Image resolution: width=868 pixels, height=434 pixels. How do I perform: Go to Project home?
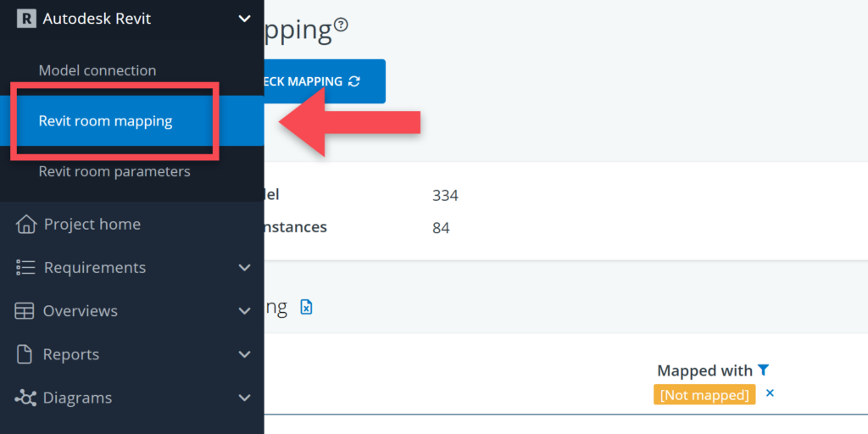pyautogui.click(x=92, y=225)
